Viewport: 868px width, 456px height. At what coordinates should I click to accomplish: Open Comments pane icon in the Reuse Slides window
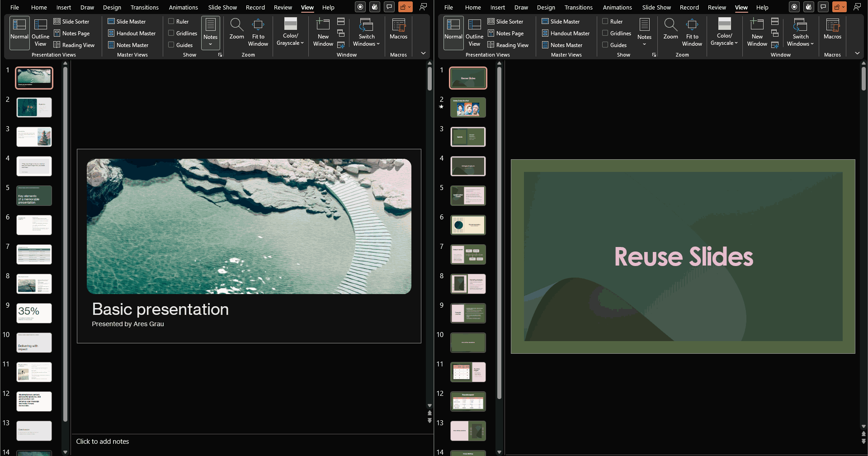[823, 7]
